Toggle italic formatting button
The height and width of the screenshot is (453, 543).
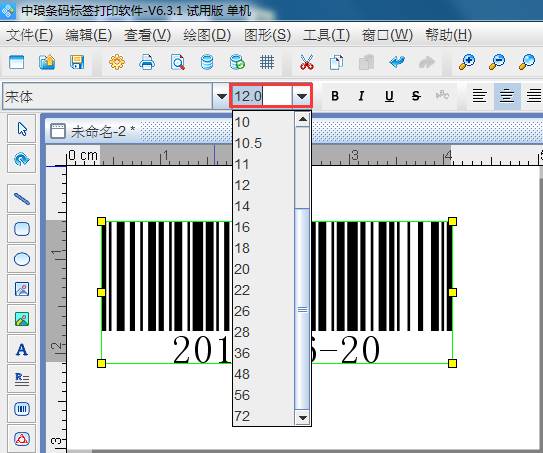tap(361, 96)
